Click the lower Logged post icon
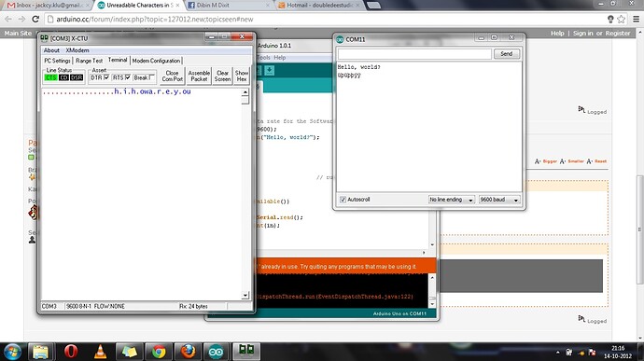The image size is (644, 361). point(581,319)
